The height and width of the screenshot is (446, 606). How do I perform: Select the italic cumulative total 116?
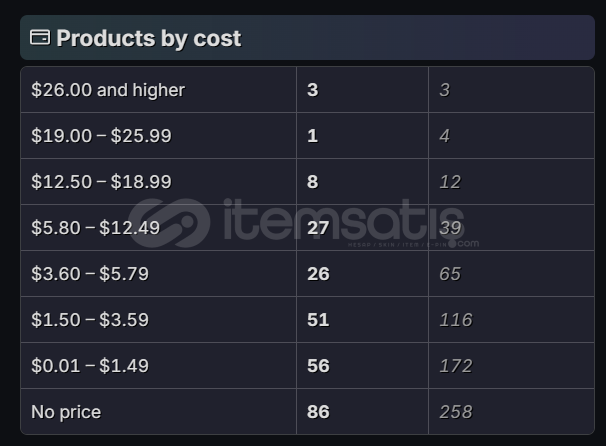pos(455,320)
